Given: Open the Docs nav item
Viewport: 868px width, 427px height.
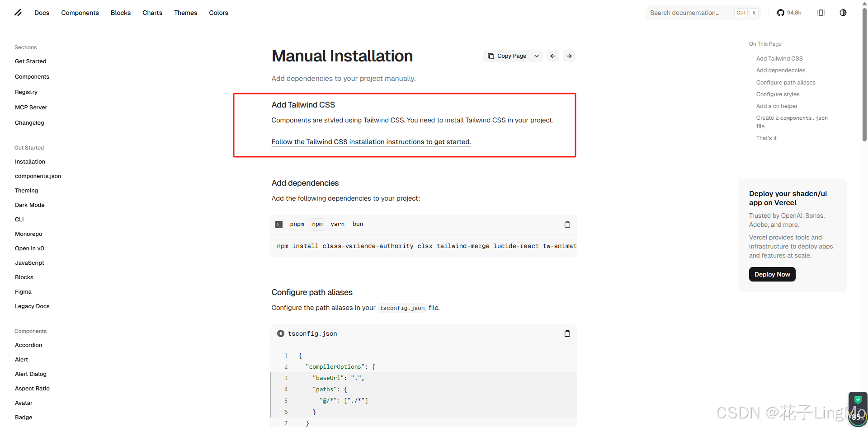Looking at the screenshot, I should tap(42, 13).
